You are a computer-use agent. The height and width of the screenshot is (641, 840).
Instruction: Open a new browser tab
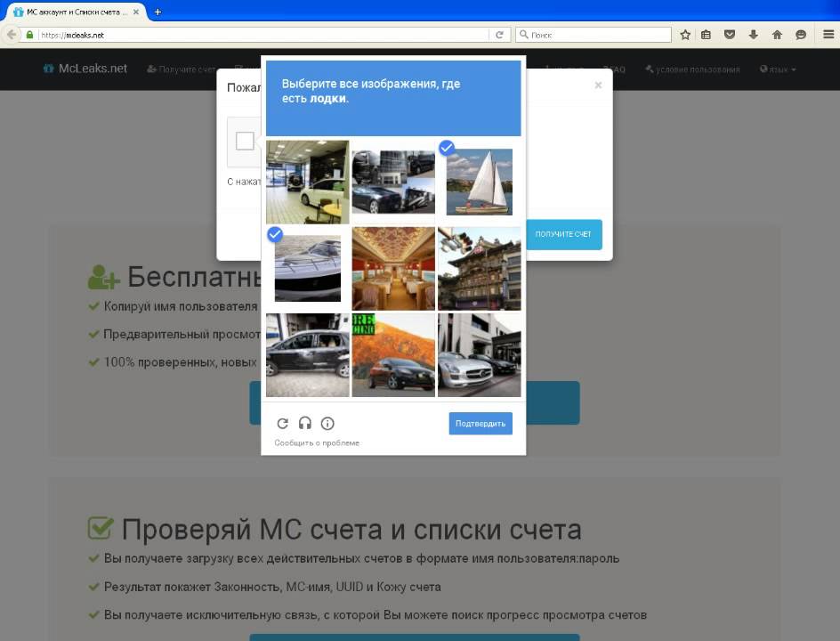click(157, 12)
